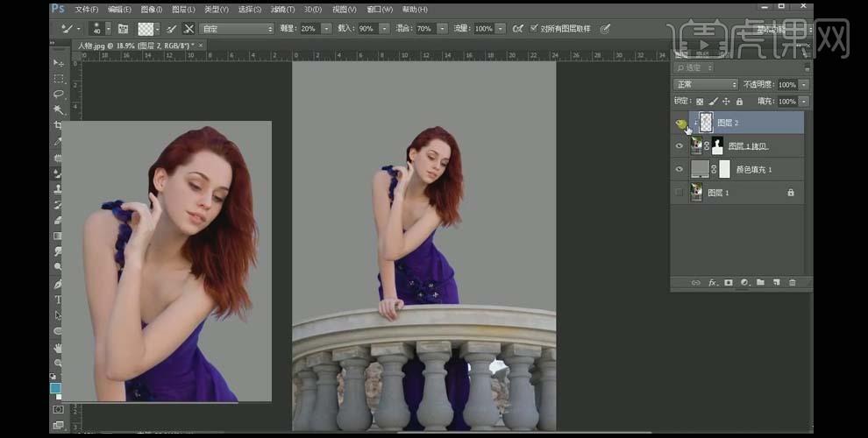Select the Lasso tool in toolbar
This screenshot has height=438, width=868.
click(58, 94)
